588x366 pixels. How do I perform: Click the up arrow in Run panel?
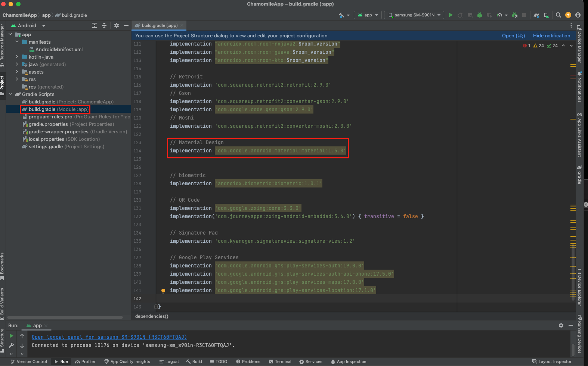pyautogui.click(x=22, y=336)
